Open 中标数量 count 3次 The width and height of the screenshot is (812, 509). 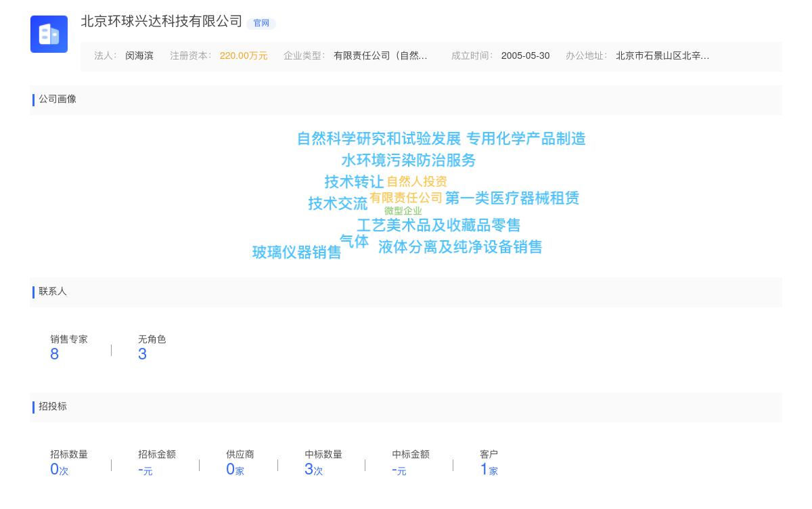click(314, 469)
